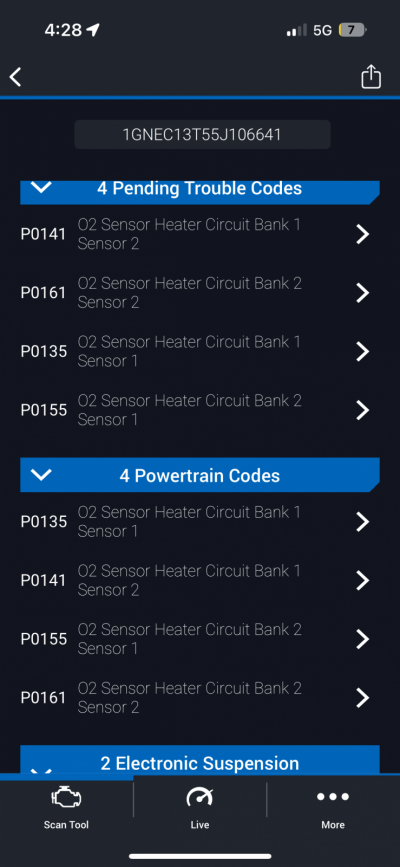Open details arrow for powertrain P0155
The height and width of the screenshot is (867, 400).
[x=362, y=639]
